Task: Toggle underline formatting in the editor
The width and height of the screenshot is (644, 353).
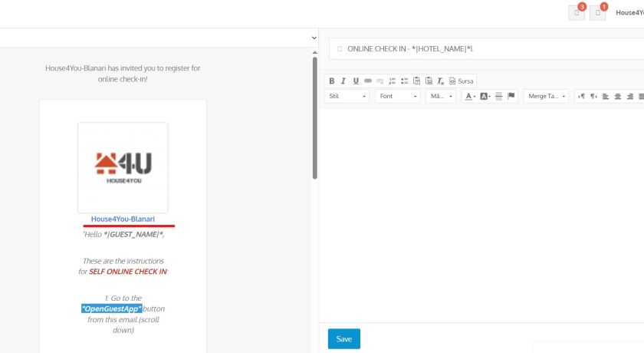Action: pos(356,81)
